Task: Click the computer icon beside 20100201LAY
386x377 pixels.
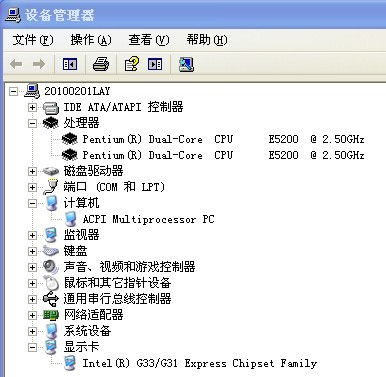Action: coord(32,91)
